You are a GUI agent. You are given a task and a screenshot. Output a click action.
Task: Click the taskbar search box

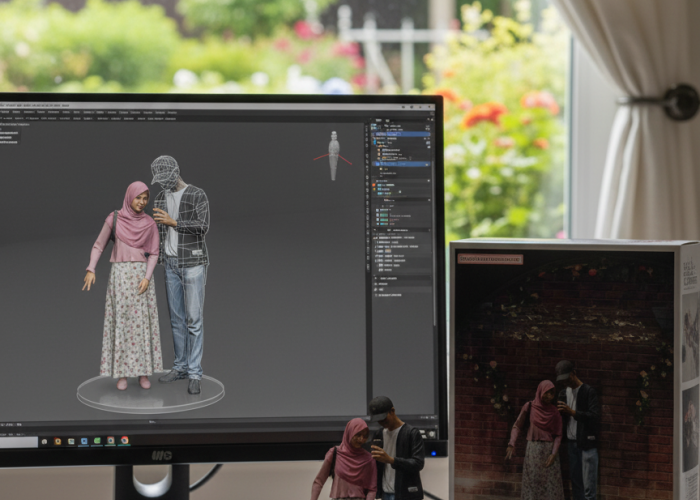[x=19, y=442]
